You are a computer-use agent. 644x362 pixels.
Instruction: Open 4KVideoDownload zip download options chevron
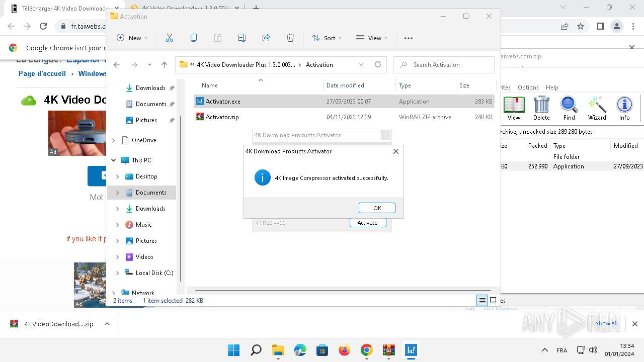tap(107, 324)
